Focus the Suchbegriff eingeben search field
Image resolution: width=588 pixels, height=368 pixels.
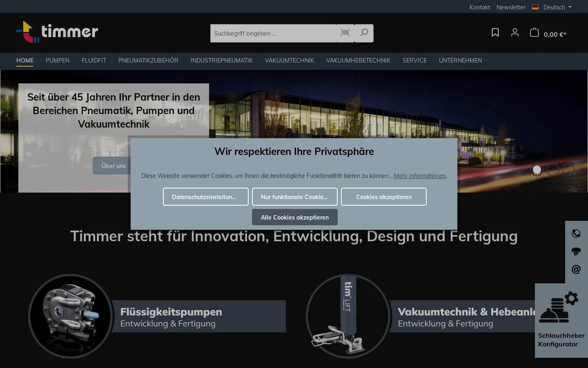click(x=274, y=33)
